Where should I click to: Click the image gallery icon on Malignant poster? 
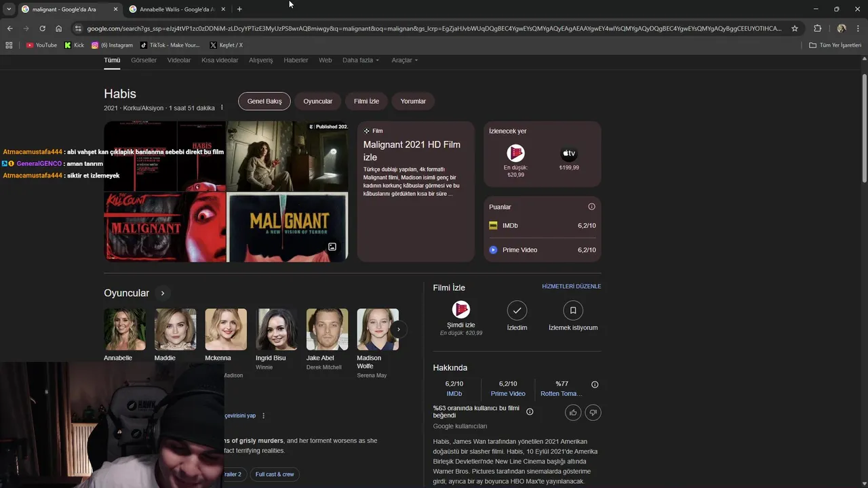332,247
